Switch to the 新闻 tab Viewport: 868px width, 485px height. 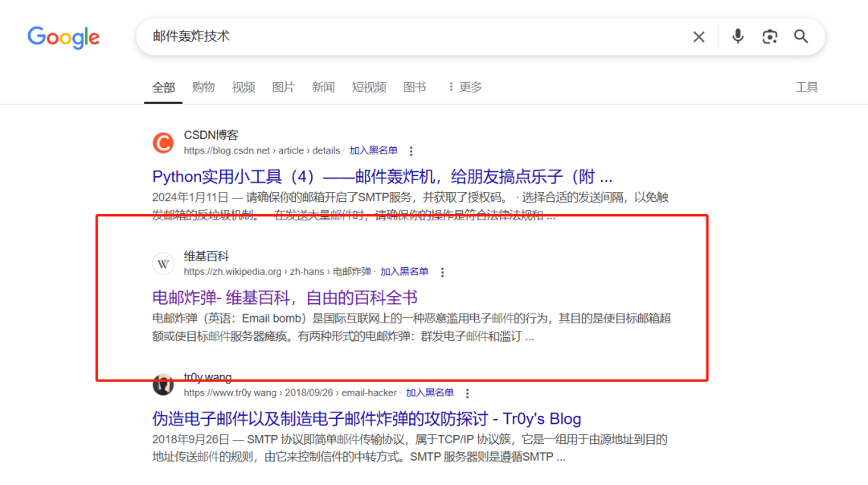[323, 87]
